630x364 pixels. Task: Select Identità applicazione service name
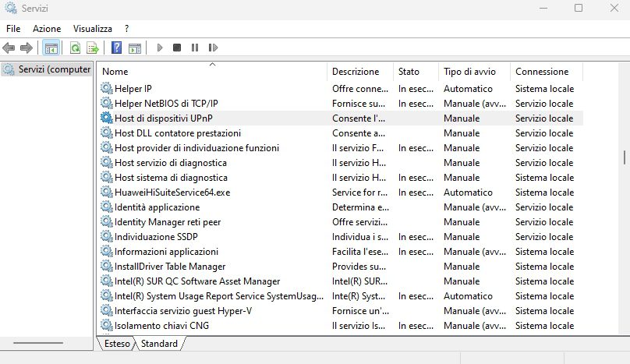(x=157, y=207)
